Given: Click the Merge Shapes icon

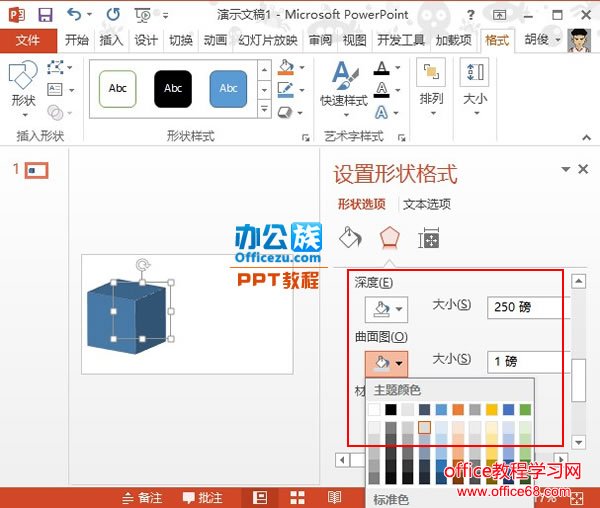Looking at the screenshot, I should click(x=55, y=112).
